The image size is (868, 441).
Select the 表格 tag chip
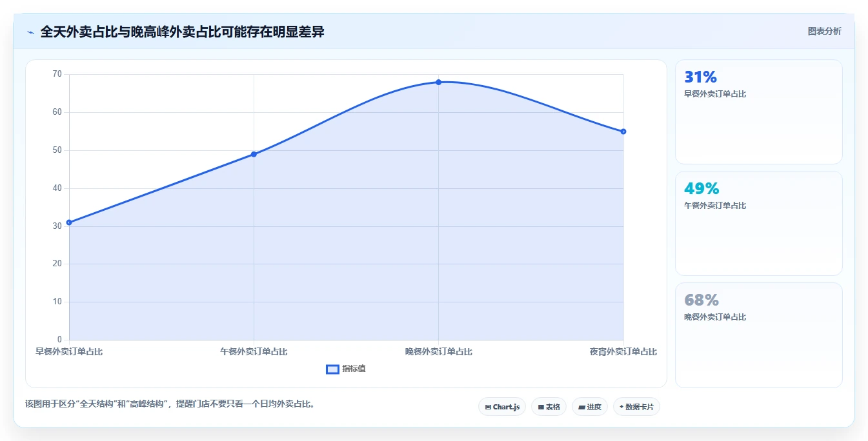[x=549, y=407]
